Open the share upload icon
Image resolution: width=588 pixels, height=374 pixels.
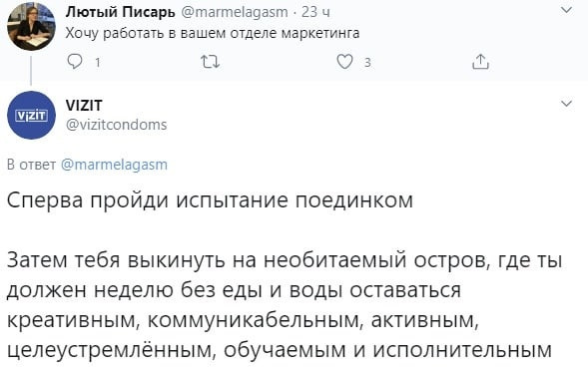click(480, 62)
